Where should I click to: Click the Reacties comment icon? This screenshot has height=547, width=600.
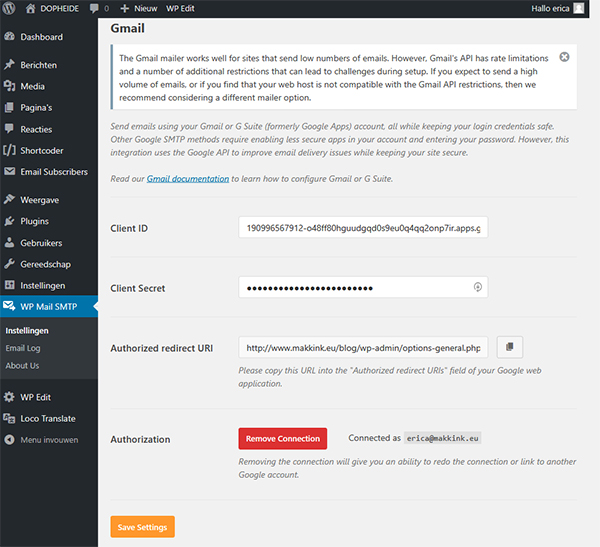coord(9,129)
